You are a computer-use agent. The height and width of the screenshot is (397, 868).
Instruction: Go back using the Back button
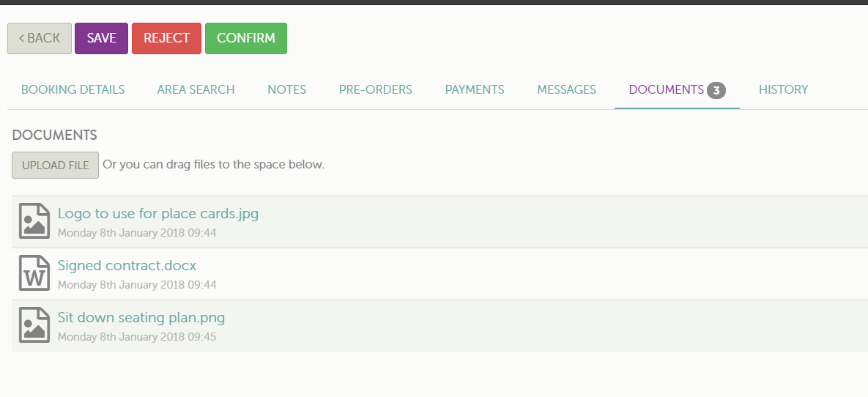pos(40,38)
